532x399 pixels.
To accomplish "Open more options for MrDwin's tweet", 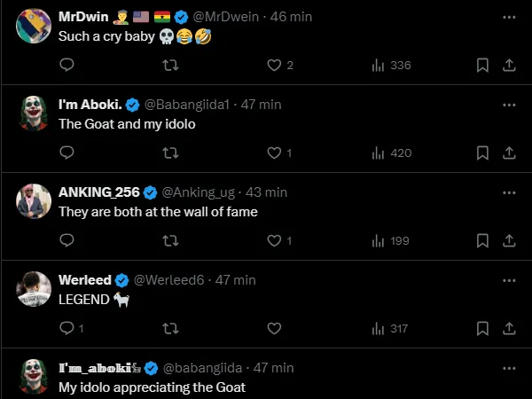I will (x=509, y=17).
